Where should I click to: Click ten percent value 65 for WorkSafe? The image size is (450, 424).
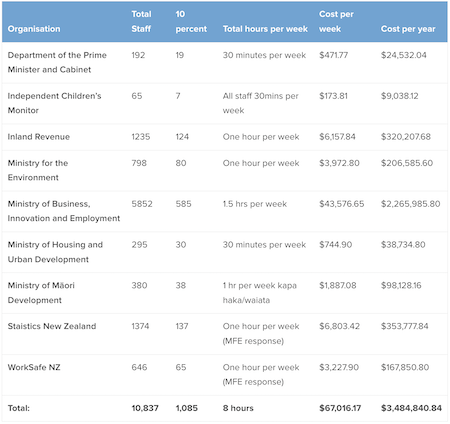point(181,367)
